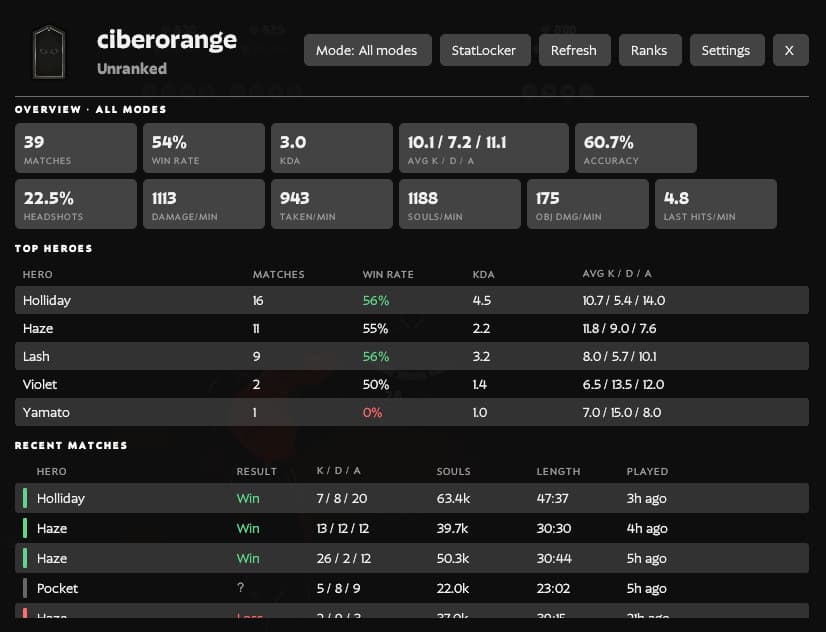This screenshot has width=826, height=632.
Task: Click the 3.0 KDA stat card
Action: point(332,148)
